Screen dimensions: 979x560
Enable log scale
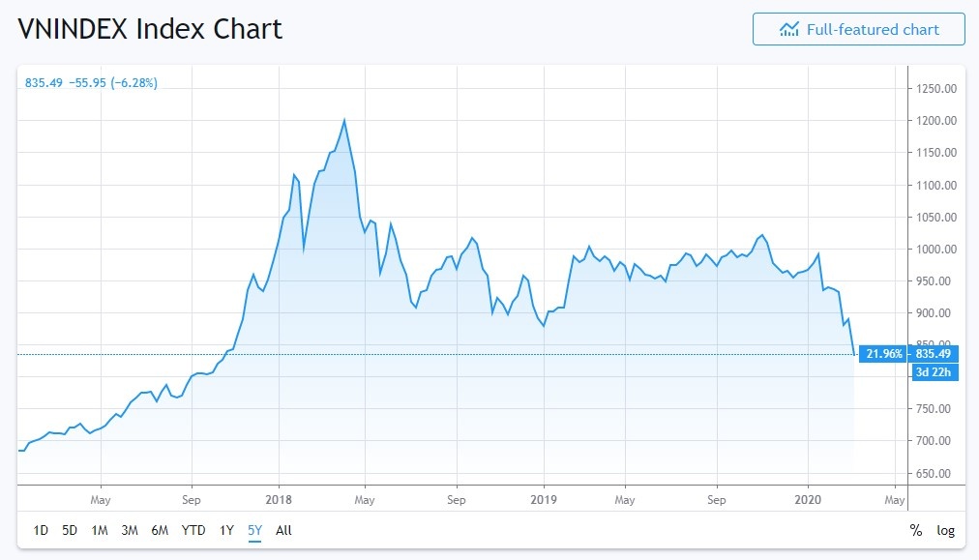click(x=945, y=530)
